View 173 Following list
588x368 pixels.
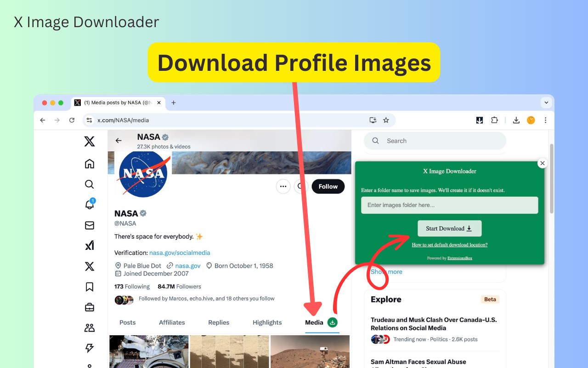(132, 286)
